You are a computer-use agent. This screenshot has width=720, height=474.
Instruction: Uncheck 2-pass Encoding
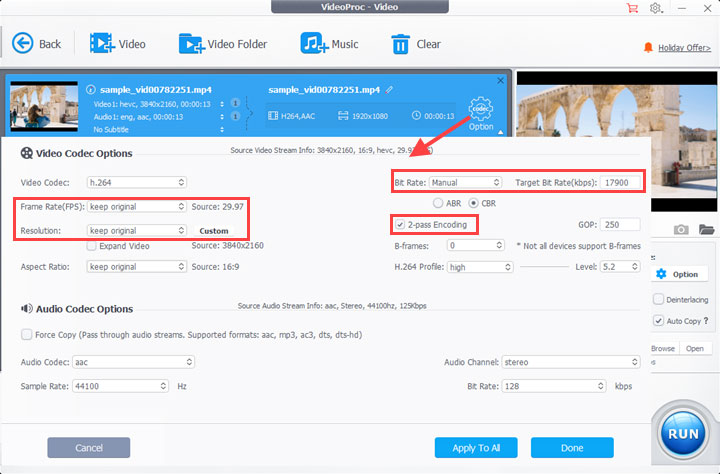[400, 225]
